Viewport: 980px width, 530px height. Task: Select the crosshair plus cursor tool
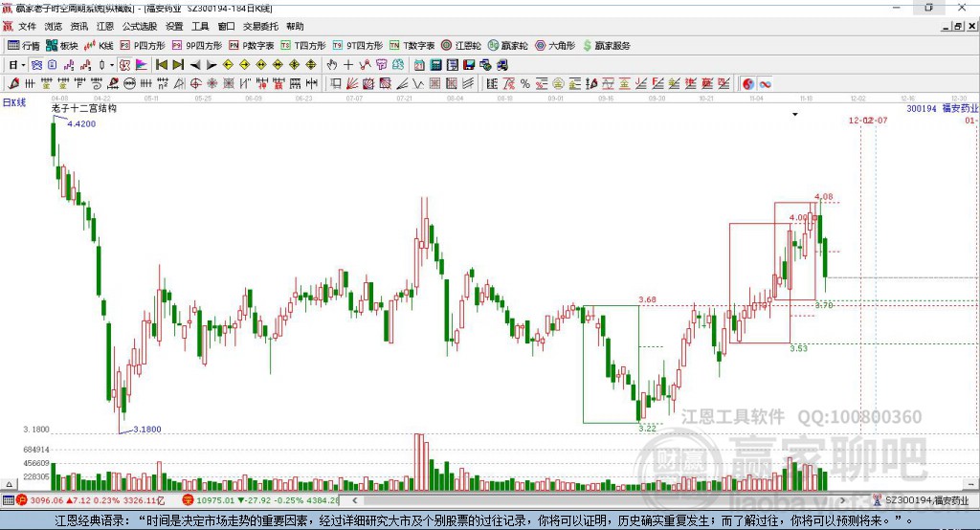(x=348, y=65)
